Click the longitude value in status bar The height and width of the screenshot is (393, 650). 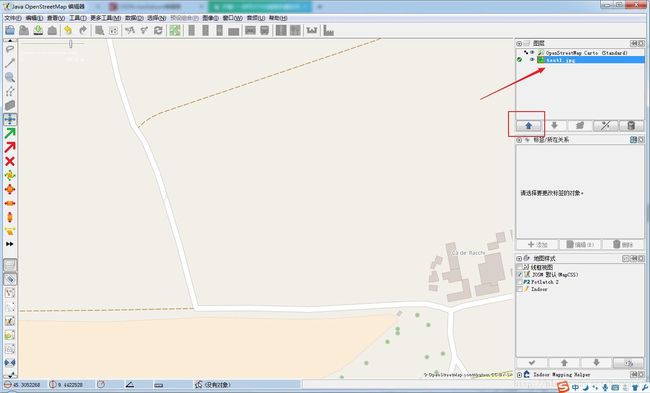point(70,385)
